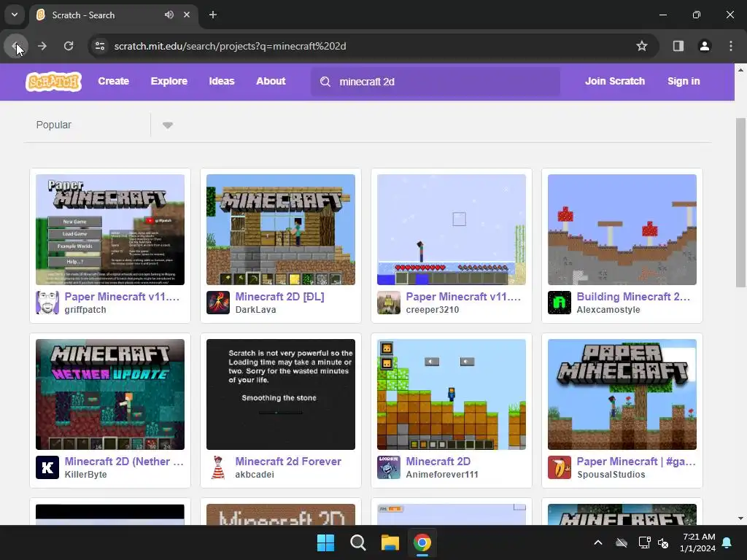This screenshot has height=560, width=747.
Task: Open Chrome profile icon
Action: 705,46
